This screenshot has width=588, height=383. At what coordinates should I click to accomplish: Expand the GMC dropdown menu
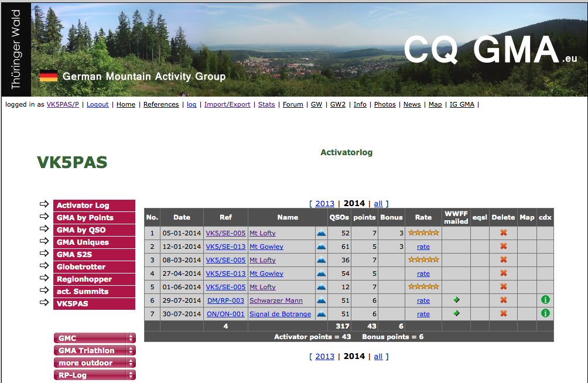click(95, 338)
